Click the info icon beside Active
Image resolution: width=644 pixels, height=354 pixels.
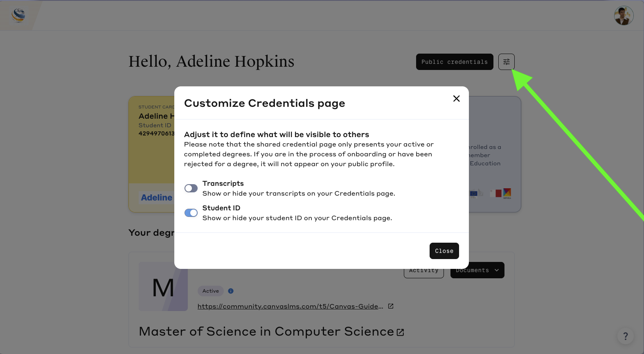231,291
